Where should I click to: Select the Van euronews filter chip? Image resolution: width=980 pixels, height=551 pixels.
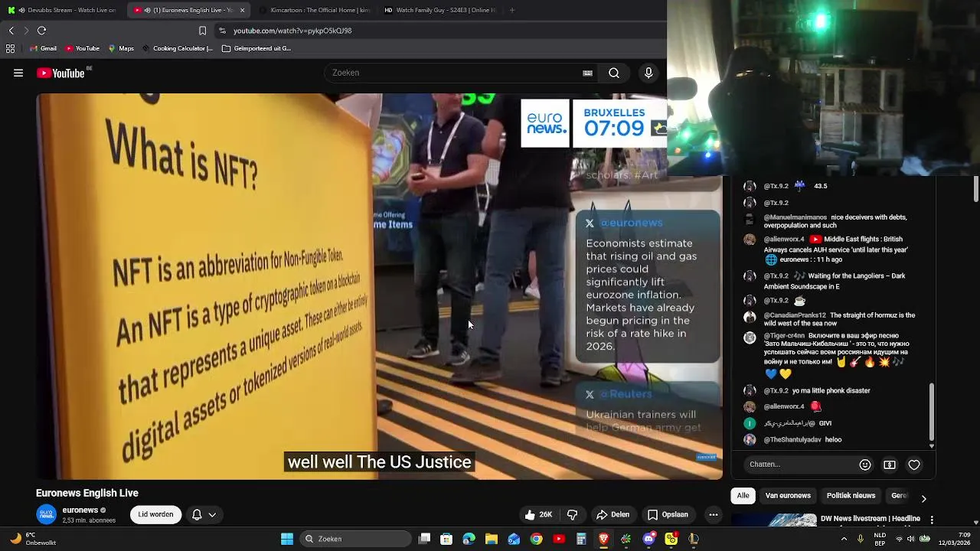(x=788, y=496)
